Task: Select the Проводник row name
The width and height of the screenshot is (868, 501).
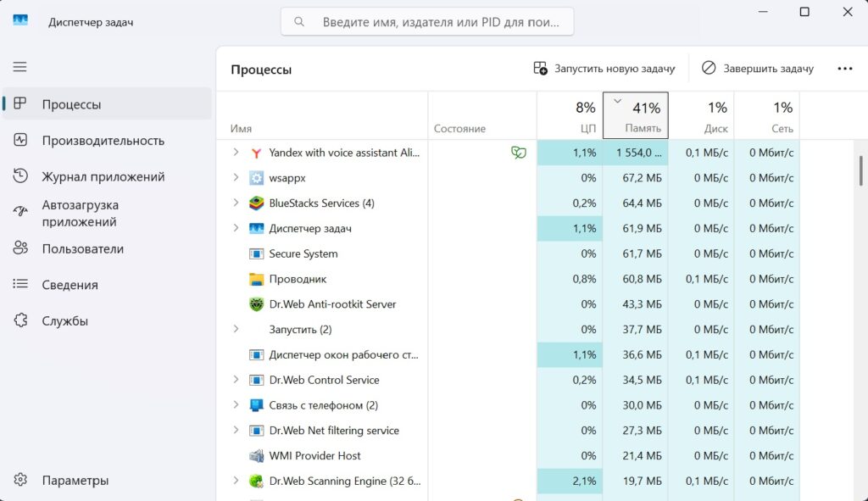Action: click(298, 279)
